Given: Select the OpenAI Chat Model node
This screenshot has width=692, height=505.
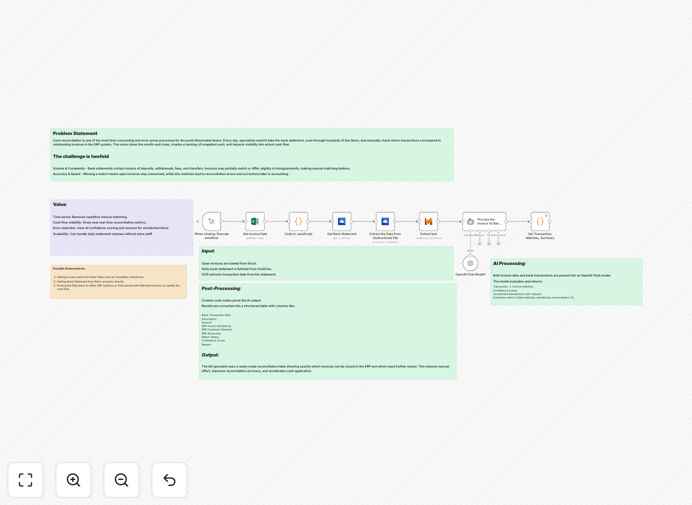Looking at the screenshot, I should (x=470, y=264).
